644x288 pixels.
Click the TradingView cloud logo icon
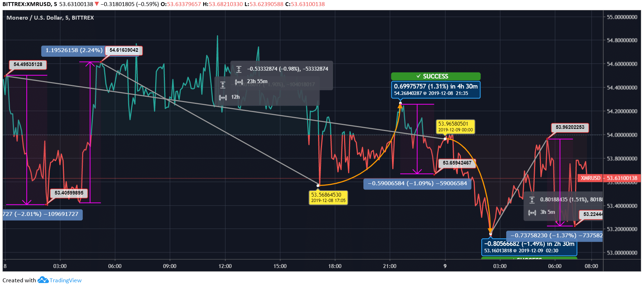click(x=43, y=280)
